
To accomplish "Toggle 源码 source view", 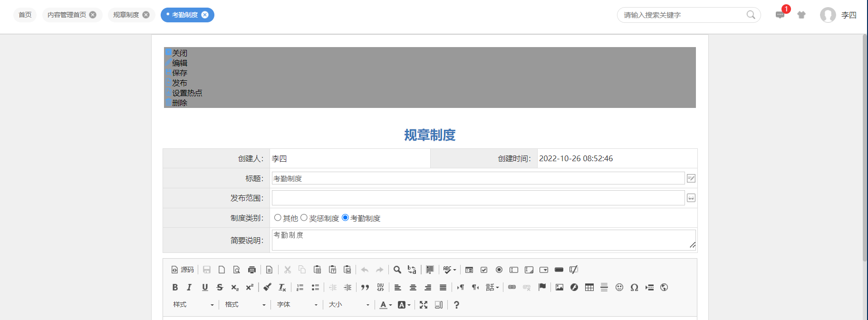I will pyautogui.click(x=183, y=270).
